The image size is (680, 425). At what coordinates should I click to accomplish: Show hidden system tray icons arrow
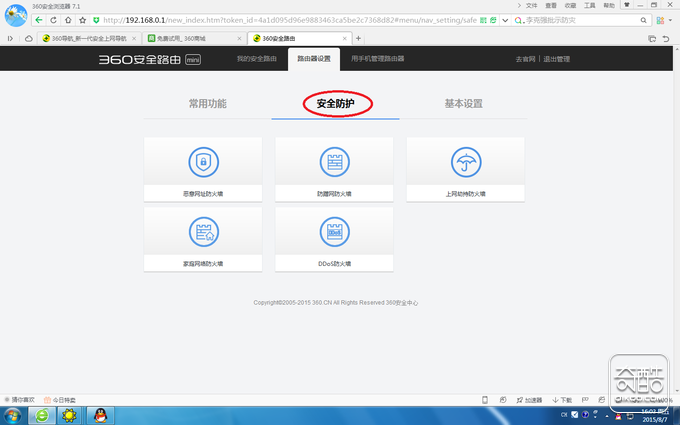[x=607, y=416]
